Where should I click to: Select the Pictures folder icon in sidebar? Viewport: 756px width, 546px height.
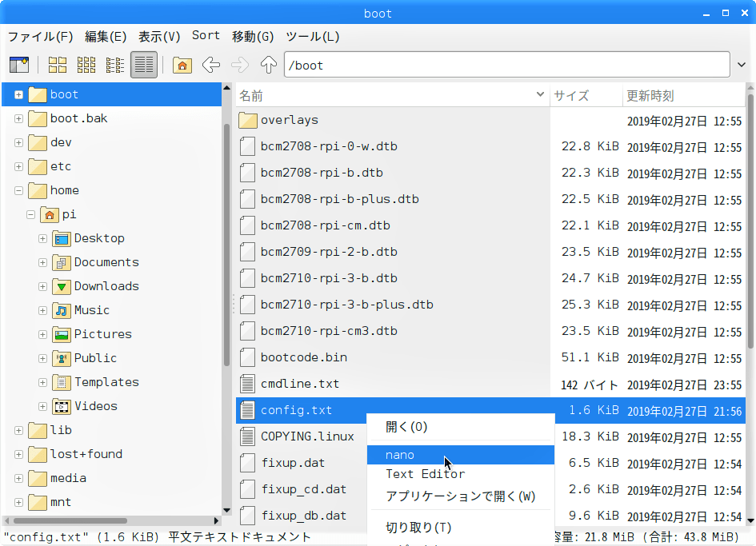click(x=62, y=334)
